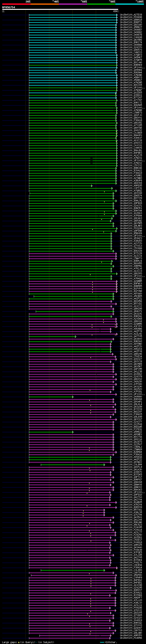Select hit label UniRef100_Q8GSM3

pos(131,273)
